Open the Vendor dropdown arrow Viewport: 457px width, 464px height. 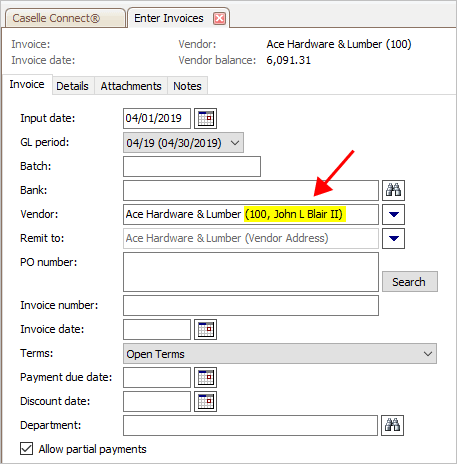(x=393, y=214)
